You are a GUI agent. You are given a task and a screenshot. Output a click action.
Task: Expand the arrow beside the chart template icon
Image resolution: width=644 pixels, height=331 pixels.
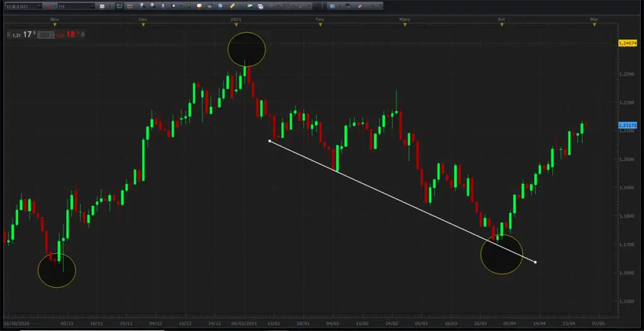point(109,6)
